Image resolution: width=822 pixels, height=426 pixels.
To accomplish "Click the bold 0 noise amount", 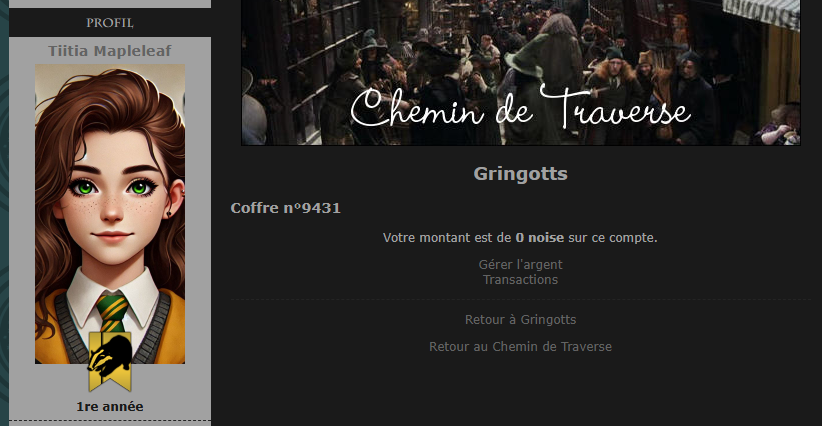I will click(x=539, y=238).
